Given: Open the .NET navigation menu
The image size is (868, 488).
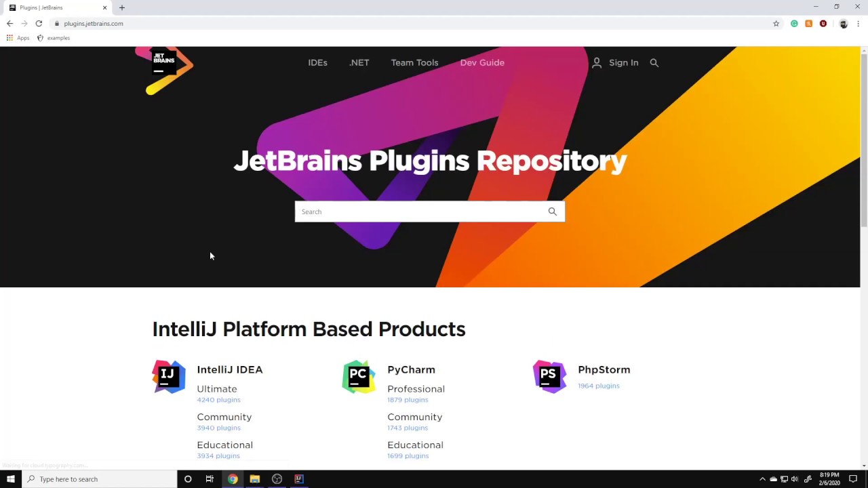Looking at the screenshot, I should pos(359,62).
